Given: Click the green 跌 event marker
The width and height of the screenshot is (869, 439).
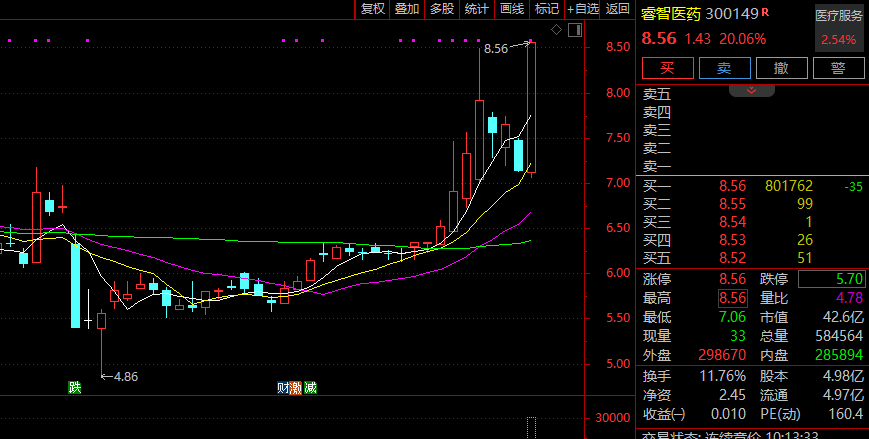Looking at the screenshot, I should tap(74, 387).
